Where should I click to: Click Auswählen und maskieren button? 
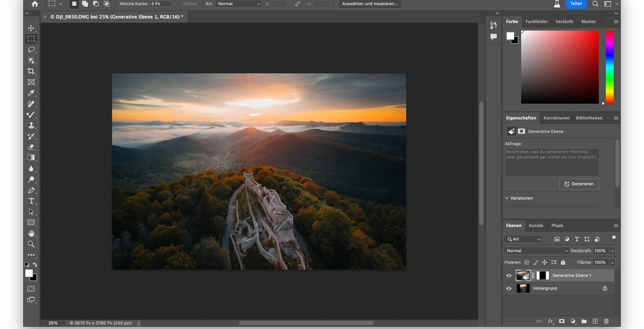click(x=370, y=4)
